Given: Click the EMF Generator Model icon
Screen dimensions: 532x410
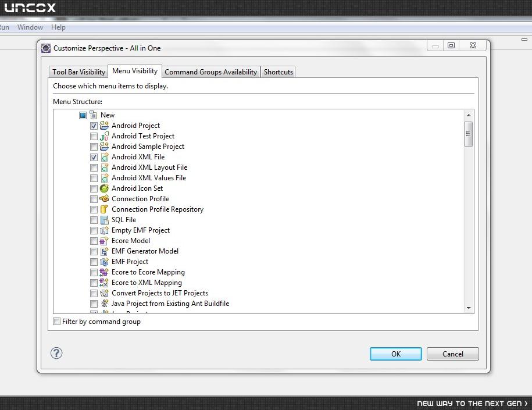Looking at the screenshot, I should pos(104,251).
